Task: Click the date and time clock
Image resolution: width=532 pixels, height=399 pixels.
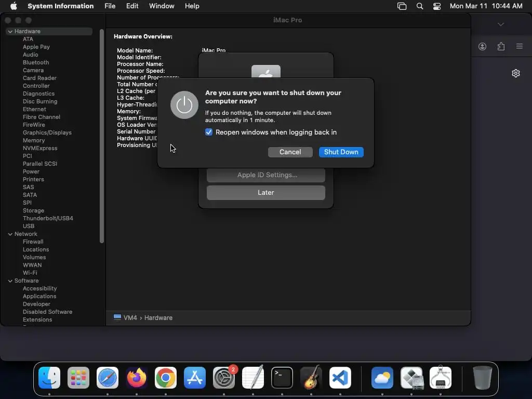Action: (x=486, y=6)
